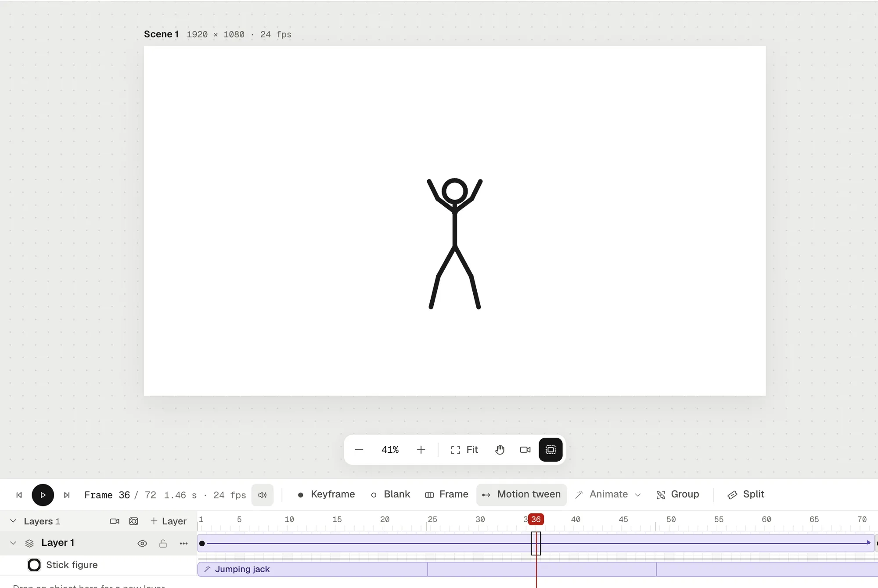This screenshot has height=588, width=878.
Task: Click the snapshot icon in Layers header
Action: pos(133,521)
